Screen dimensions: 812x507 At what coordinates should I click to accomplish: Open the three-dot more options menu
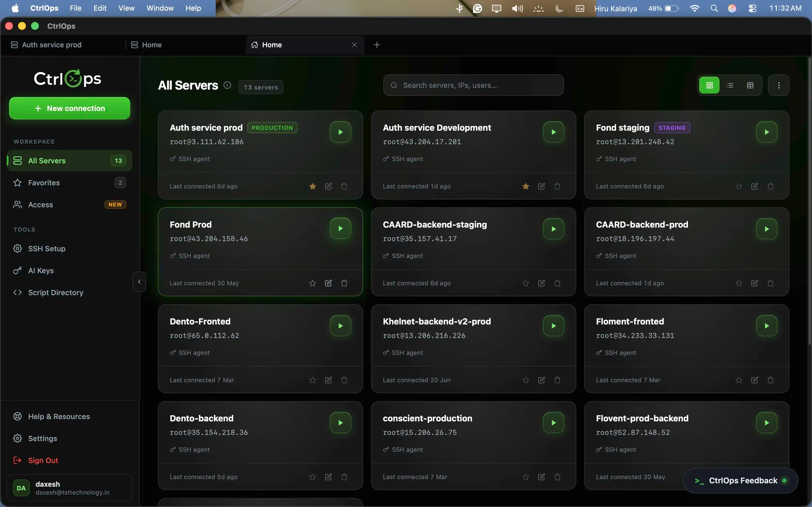pos(779,85)
